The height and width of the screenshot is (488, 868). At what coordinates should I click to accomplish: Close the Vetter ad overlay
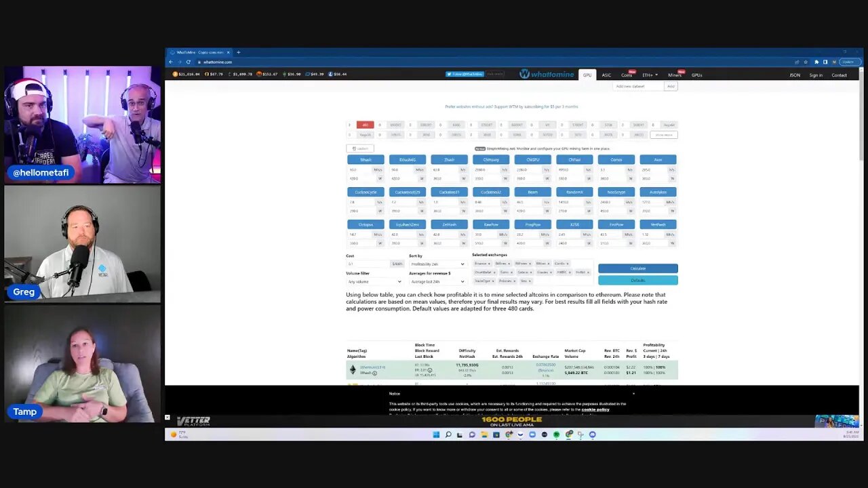click(x=167, y=418)
